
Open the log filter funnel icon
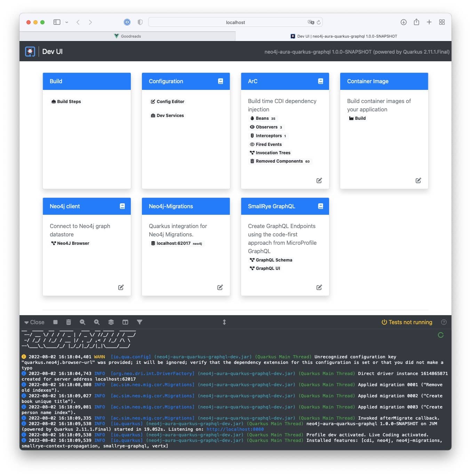click(x=139, y=322)
